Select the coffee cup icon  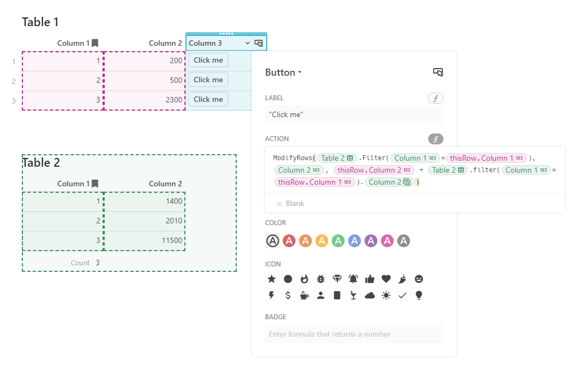[x=304, y=295]
